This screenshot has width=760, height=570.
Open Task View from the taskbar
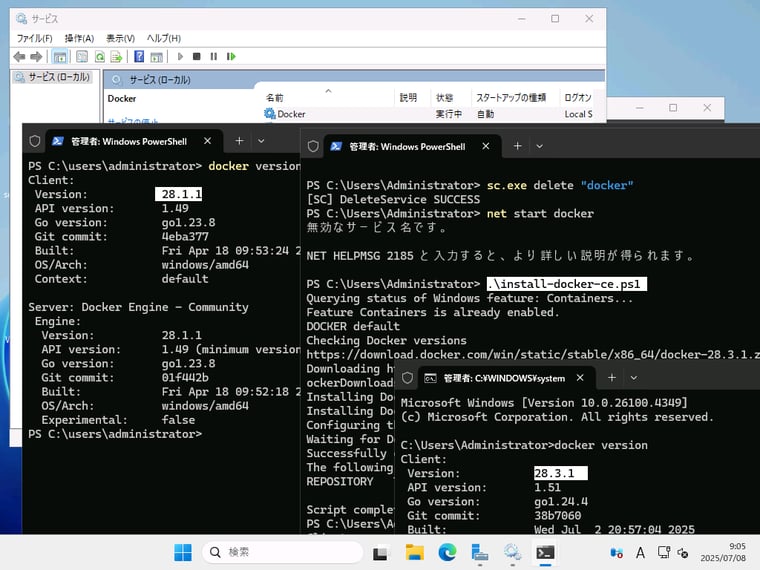click(x=380, y=553)
